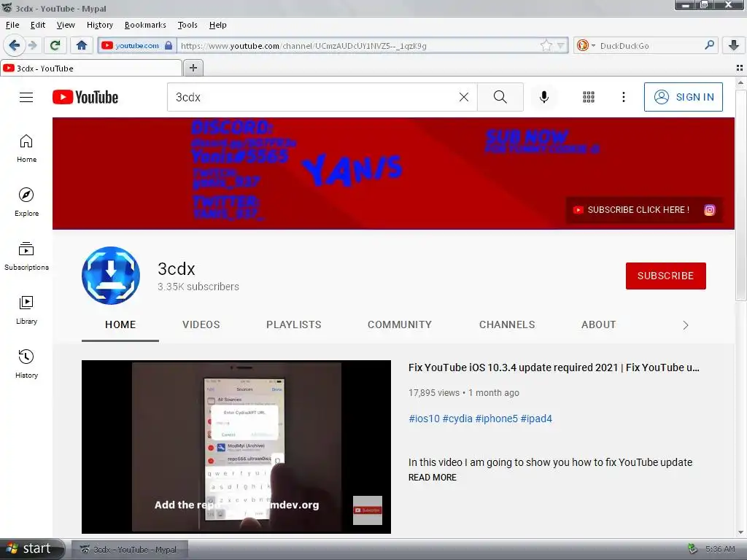Clear the YouTube search with the X

pos(463,97)
